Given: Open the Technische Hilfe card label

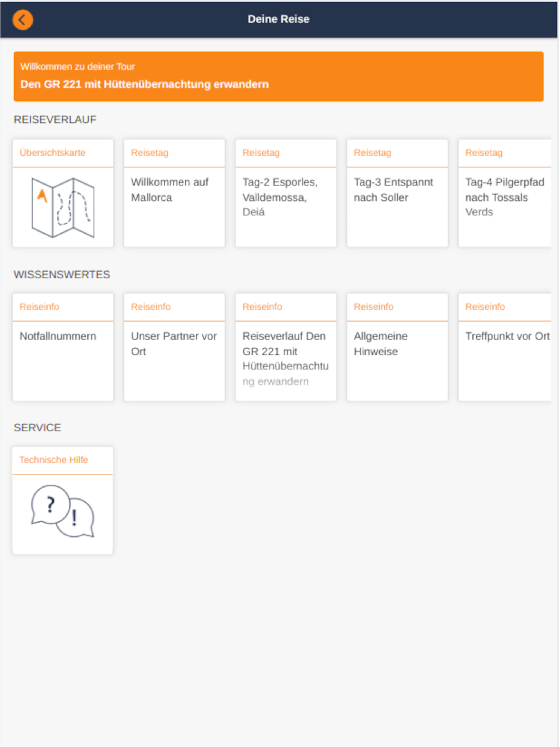Looking at the screenshot, I should point(54,460).
